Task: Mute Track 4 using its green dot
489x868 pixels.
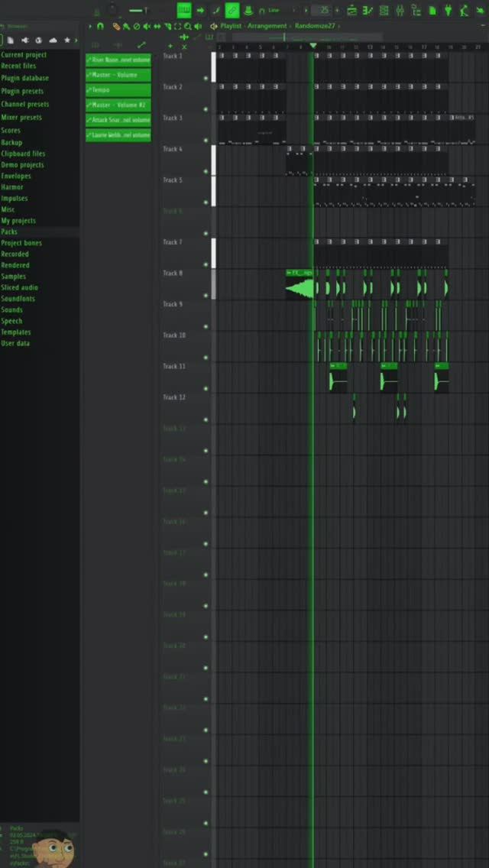Action: pyautogui.click(x=206, y=171)
